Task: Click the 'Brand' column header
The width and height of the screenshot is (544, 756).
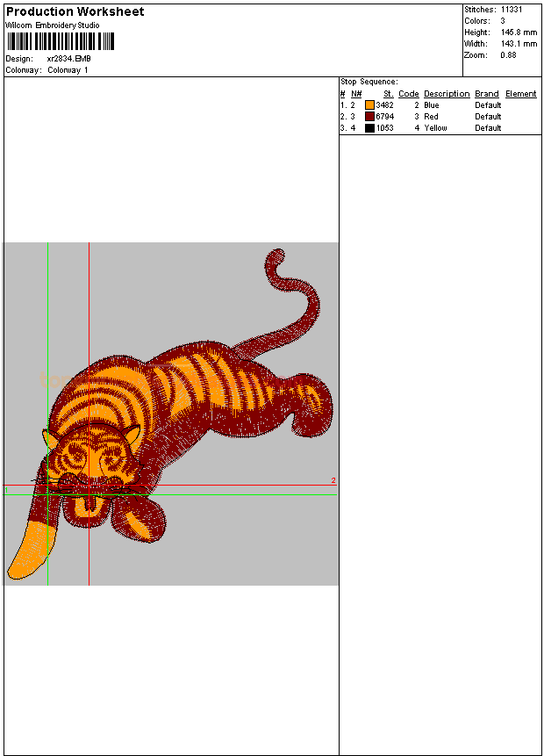Action: 487,94
